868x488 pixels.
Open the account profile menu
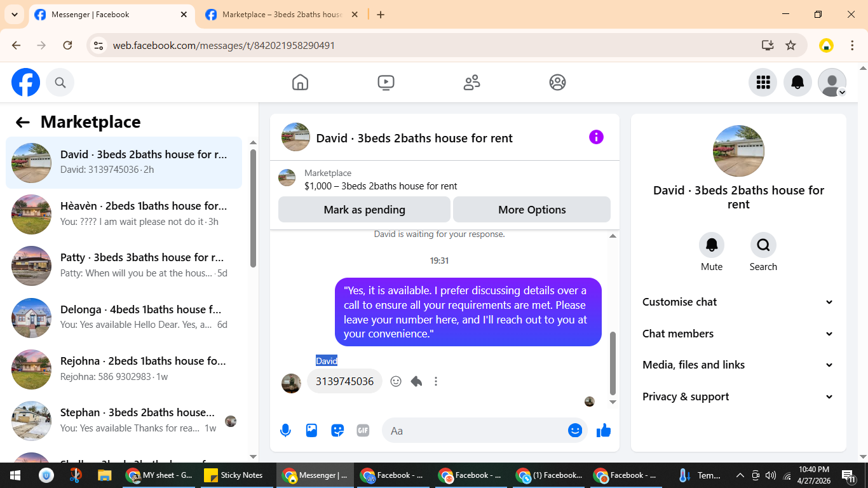tap(832, 83)
